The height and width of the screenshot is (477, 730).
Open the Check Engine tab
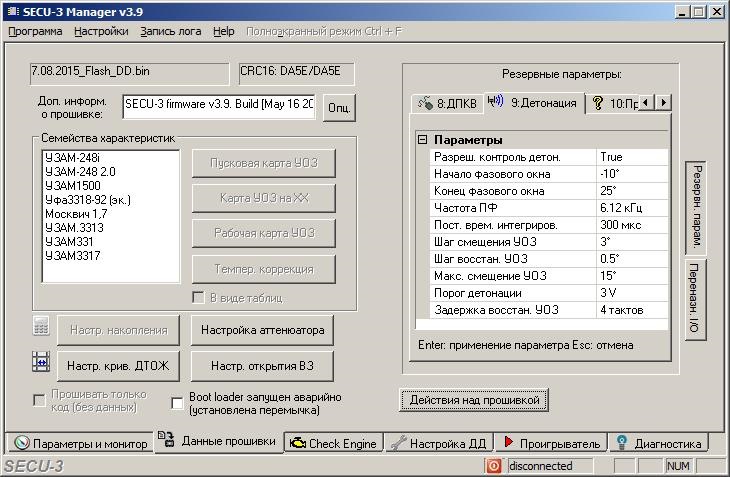(333, 443)
